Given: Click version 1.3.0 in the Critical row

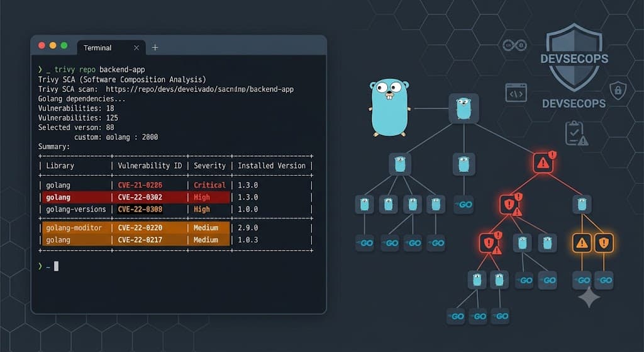Looking at the screenshot, I should click(248, 185).
